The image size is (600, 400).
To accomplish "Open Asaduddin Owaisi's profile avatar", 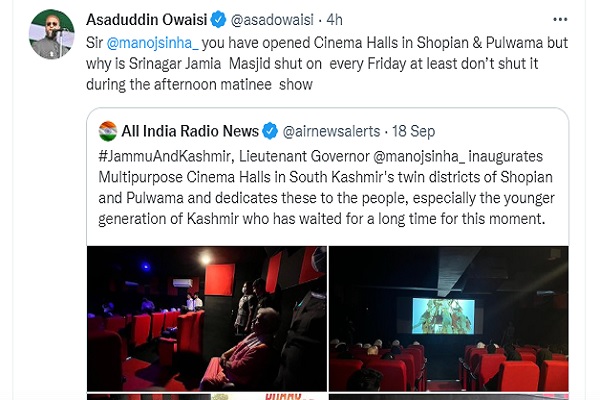I will pyautogui.click(x=52, y=34).
